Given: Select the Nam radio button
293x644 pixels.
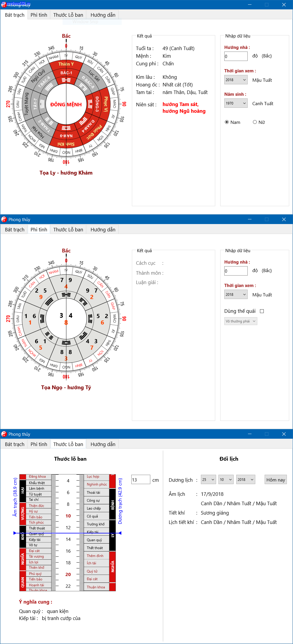Looking at the screenshot, I should tap(227, 122).
